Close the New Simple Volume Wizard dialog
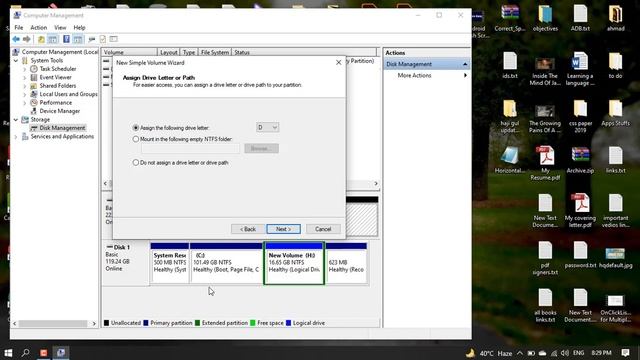Viewport: 640px width, 360px height. [x=338, y=62]
